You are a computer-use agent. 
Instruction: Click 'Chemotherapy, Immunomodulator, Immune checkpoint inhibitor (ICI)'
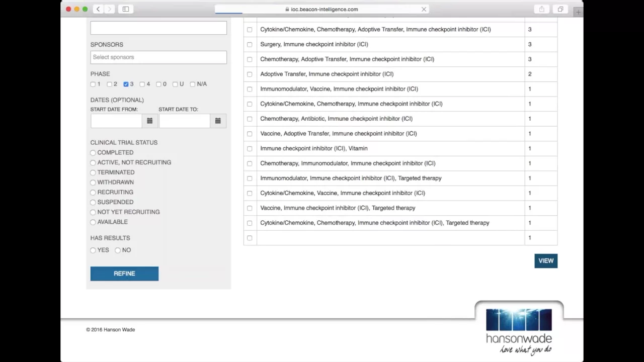pyautogui.click(x=348, y=163)
